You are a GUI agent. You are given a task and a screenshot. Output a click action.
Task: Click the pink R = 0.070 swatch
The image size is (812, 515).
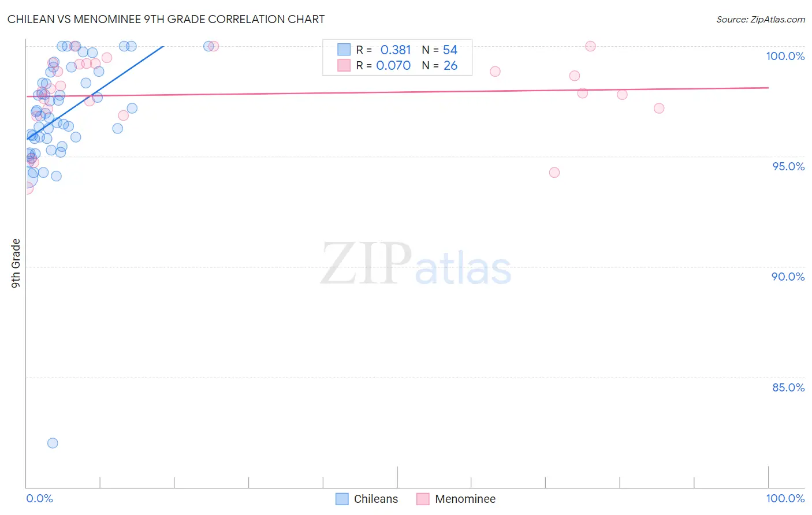coord(344,65)
